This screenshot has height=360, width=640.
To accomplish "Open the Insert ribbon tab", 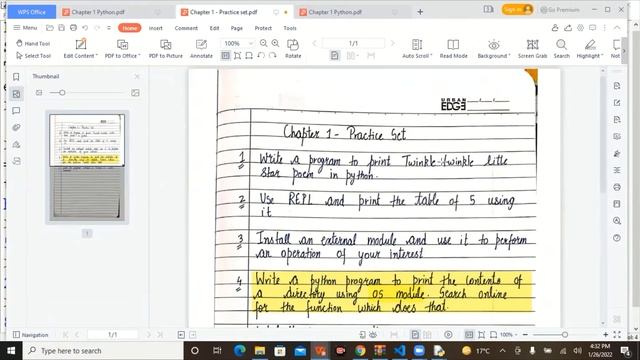I will point(156,28).
